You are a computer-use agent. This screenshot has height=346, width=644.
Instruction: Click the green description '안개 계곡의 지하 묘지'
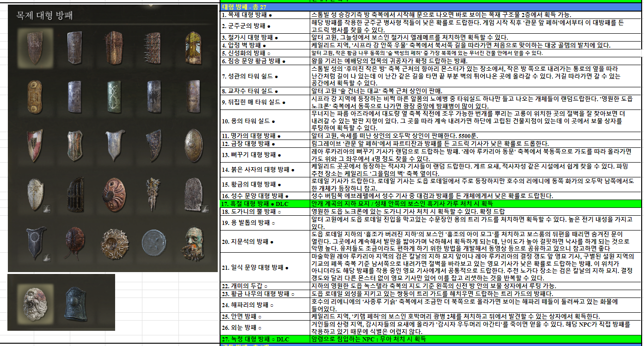(477, 204)
